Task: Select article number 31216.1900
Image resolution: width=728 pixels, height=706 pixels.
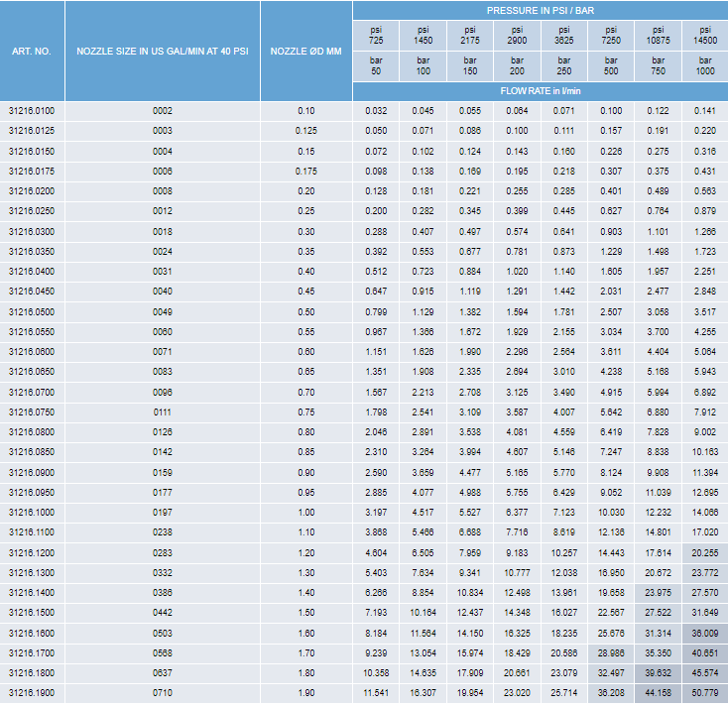Action: [x=32, y=693]
